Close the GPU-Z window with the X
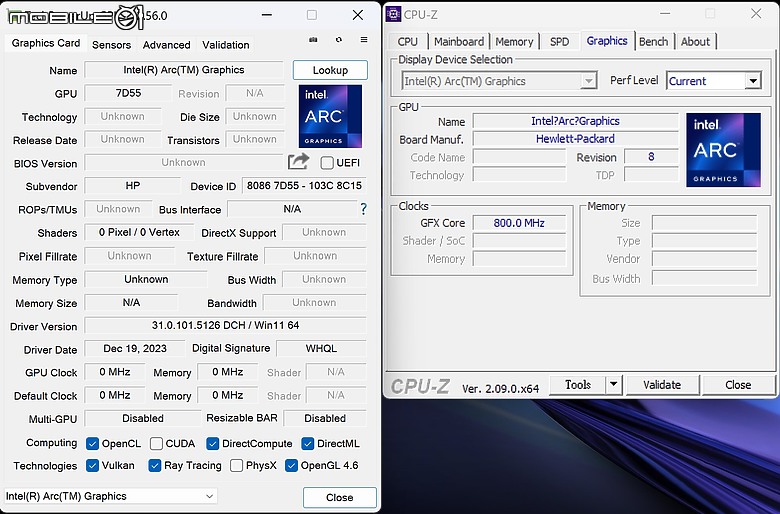 tap(358, 15)
